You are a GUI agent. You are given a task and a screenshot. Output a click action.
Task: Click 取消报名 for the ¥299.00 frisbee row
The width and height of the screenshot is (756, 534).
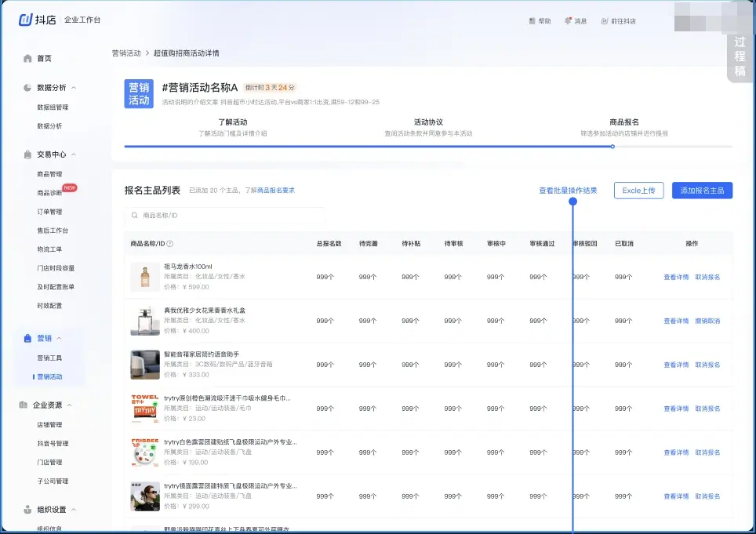(x=707, y=496)
